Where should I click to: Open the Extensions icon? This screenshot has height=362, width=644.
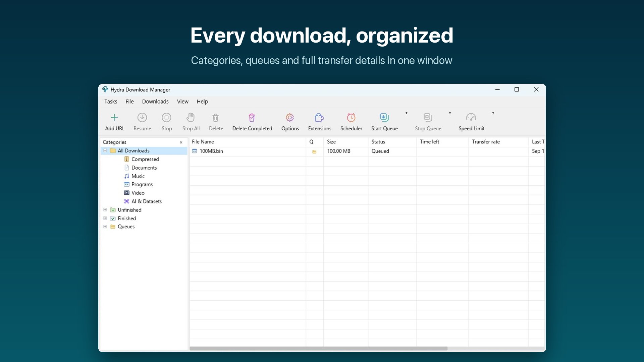point(319,118)
